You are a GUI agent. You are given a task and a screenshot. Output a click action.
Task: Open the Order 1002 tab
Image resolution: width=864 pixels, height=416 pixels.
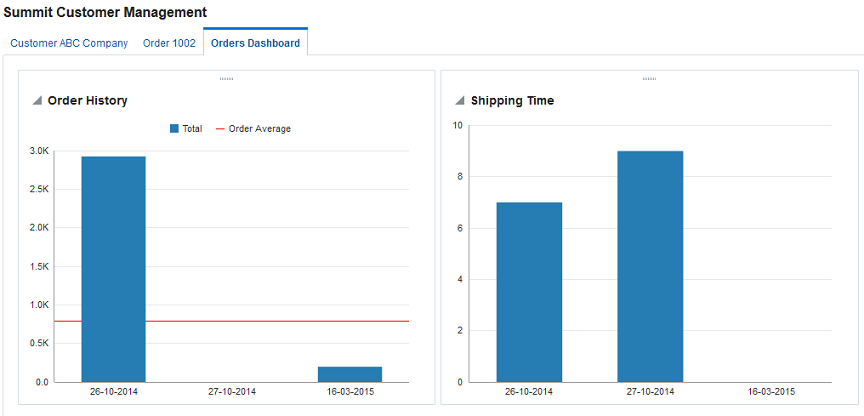click(169, 43)
